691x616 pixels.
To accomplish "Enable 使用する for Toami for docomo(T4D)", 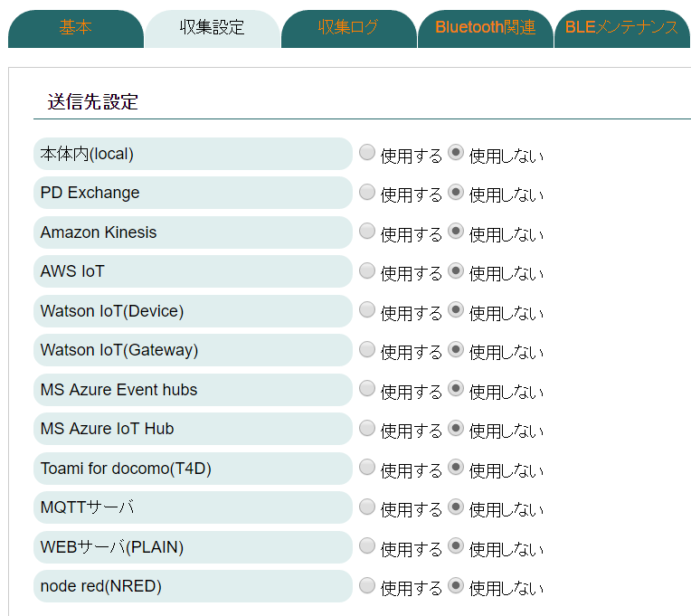I will (367, 467).
